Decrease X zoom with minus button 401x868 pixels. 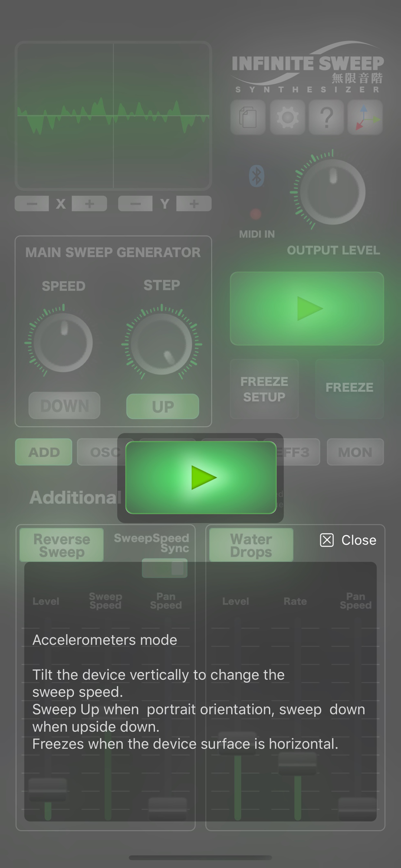tap(32, 204)
